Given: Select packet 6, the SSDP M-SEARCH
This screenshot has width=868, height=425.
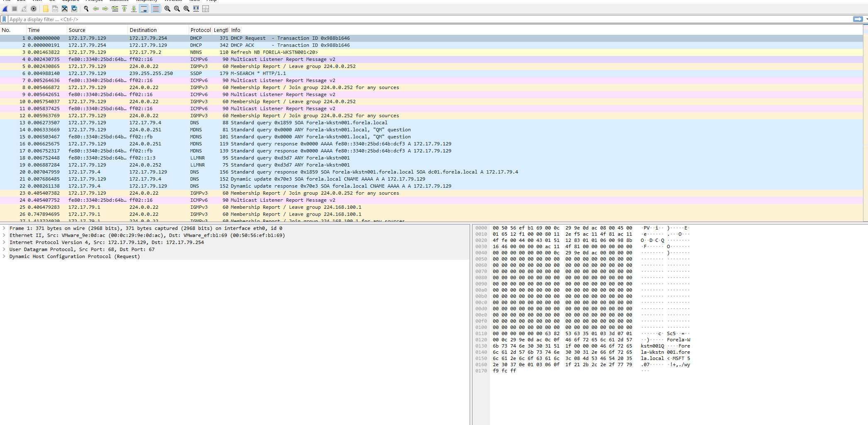Looking at the screenshot, I should 431,73.
